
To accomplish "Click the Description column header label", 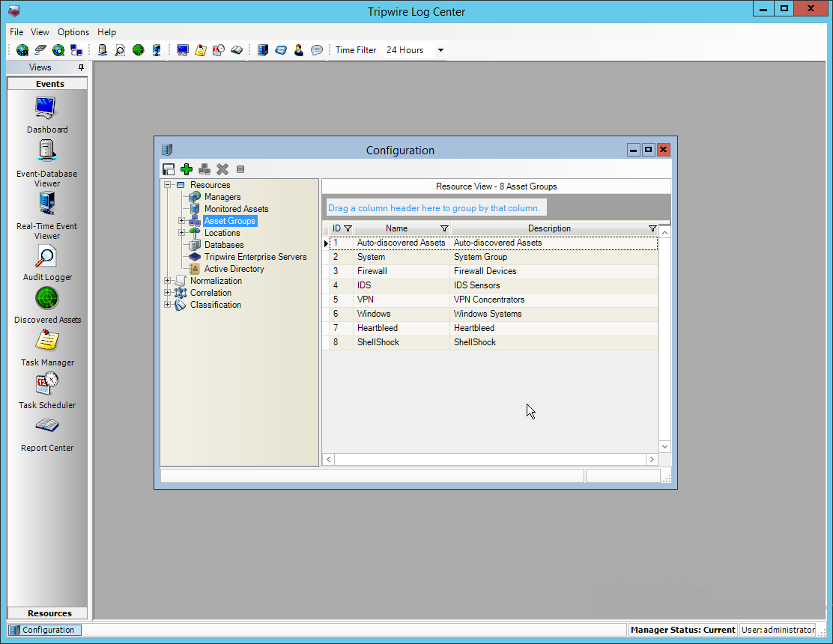I will coord(549,228).
